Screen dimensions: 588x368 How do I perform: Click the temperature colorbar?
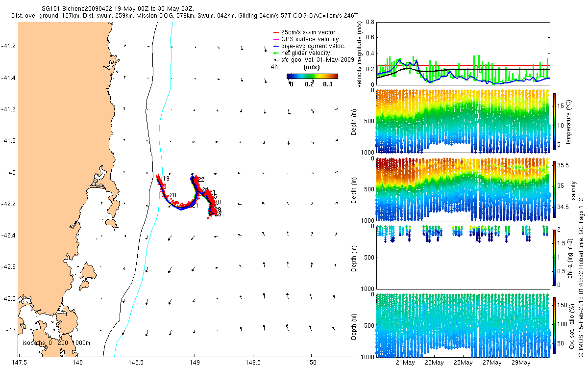[555, 121]
